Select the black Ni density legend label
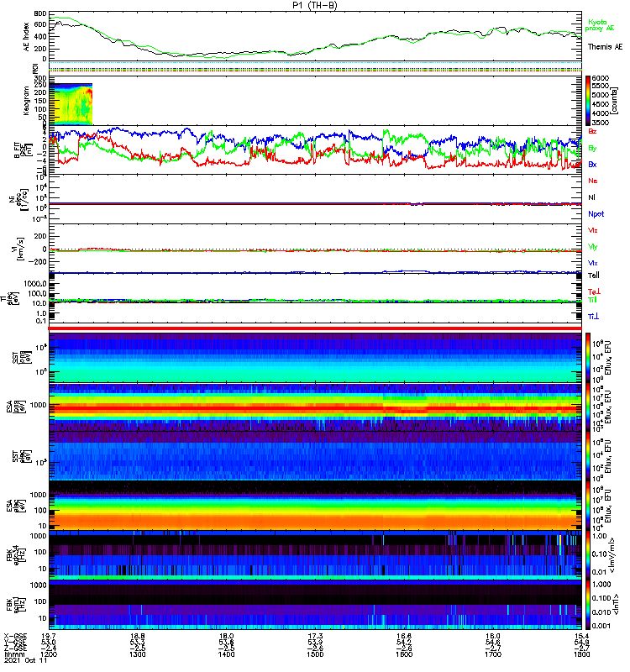The width and height of the screenshot is (630, 672). (592, 197)
